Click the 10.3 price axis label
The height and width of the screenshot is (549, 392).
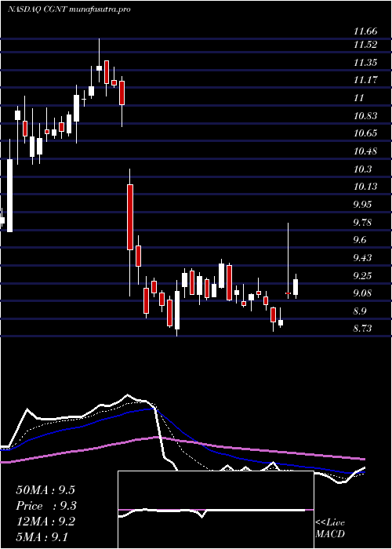(x=362, y=169)
